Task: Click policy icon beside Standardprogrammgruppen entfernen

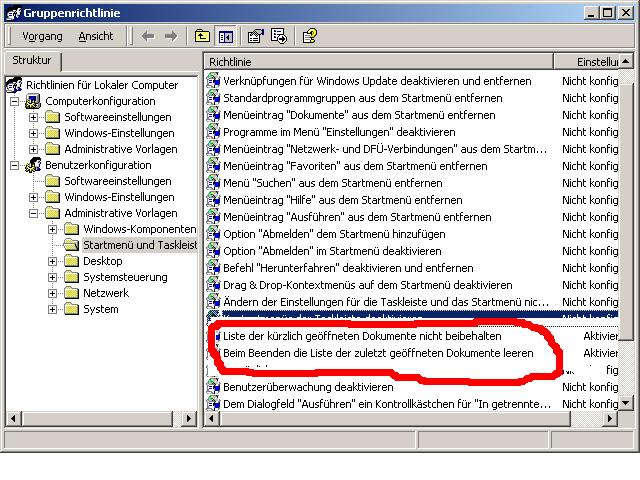Action: (213, 98)
